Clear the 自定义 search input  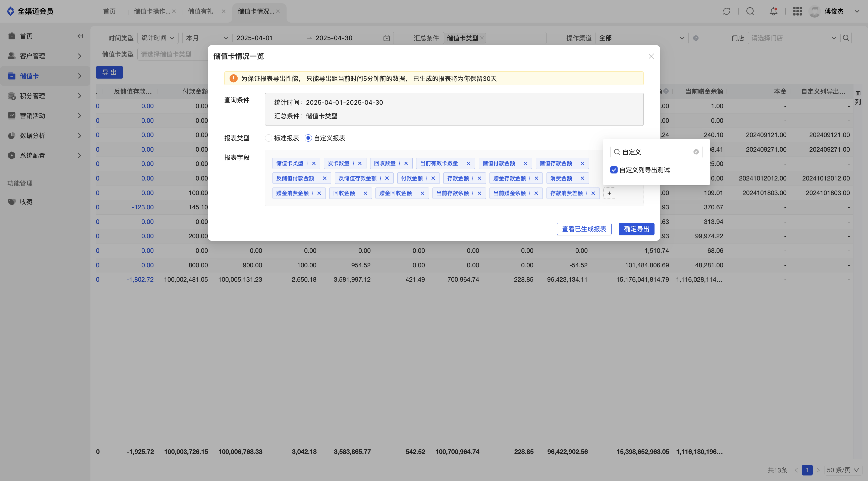point(696,152)
